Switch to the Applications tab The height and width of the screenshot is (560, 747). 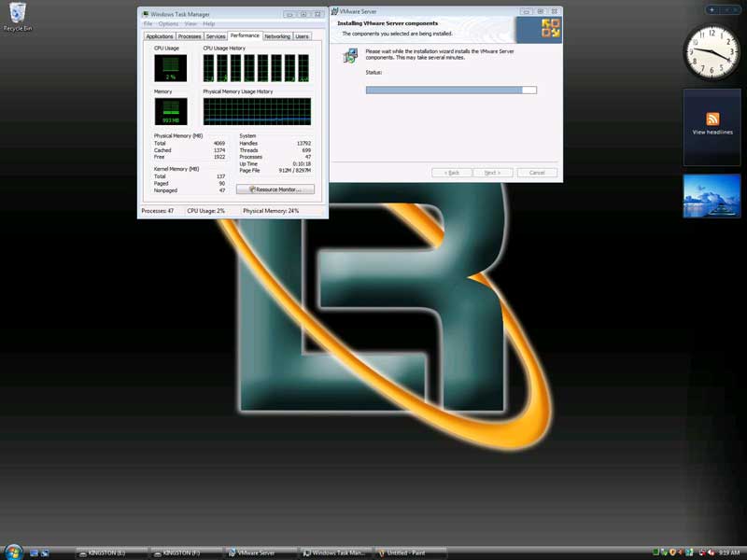160,36
